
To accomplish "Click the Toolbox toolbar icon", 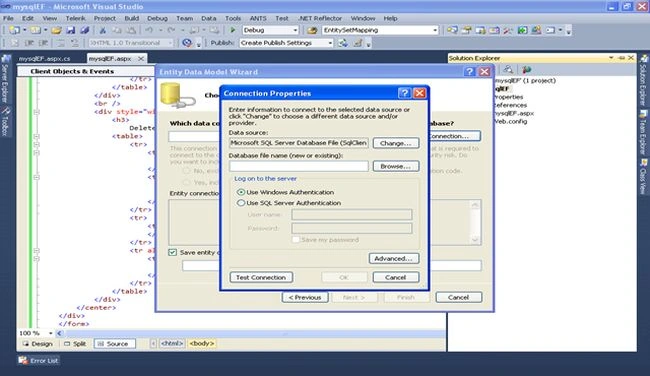I will (494, 30).
